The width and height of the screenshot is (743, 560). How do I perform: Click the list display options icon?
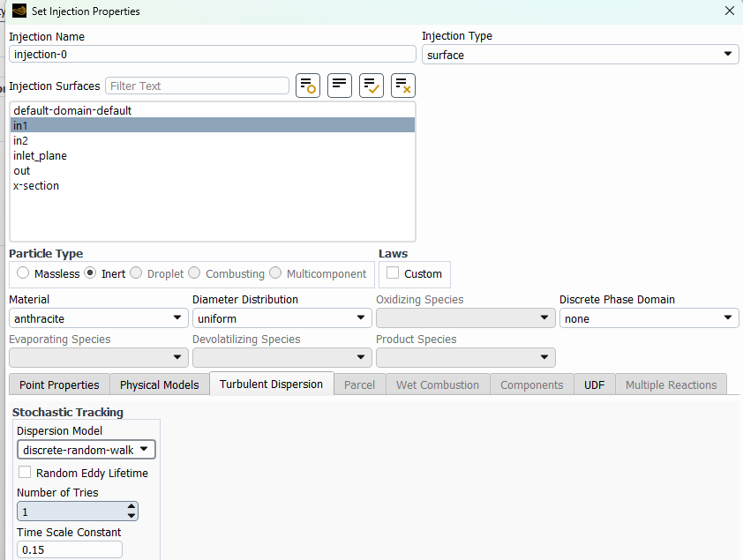point(340,86)
